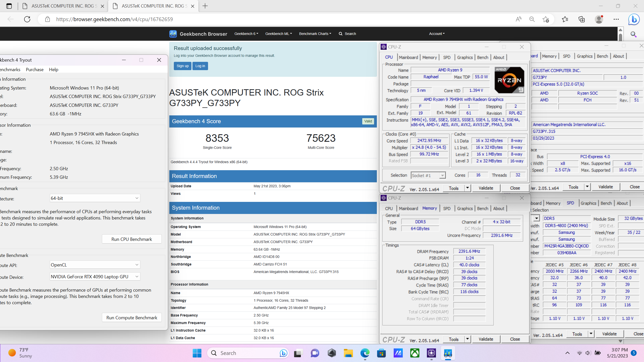644x362 pixels.
Task: Open Microsoft Edge from the taskbar
Action: (x=365, y=353)
